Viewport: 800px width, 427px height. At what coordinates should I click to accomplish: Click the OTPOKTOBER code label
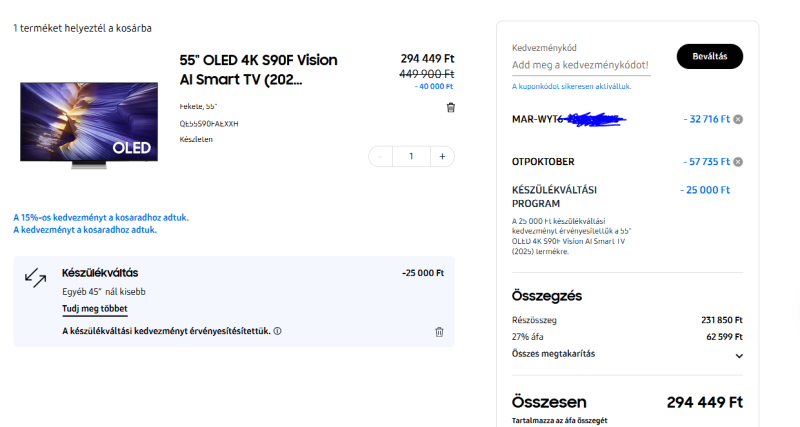click(x=543, y=162)
